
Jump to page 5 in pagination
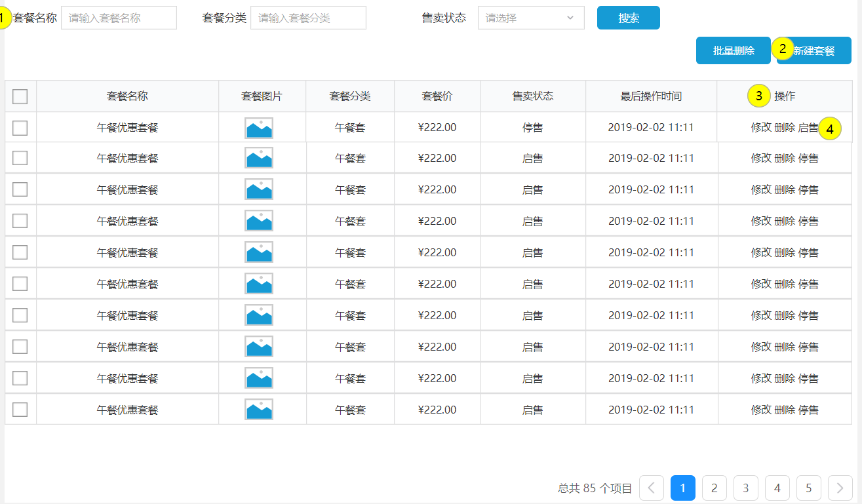808,488
